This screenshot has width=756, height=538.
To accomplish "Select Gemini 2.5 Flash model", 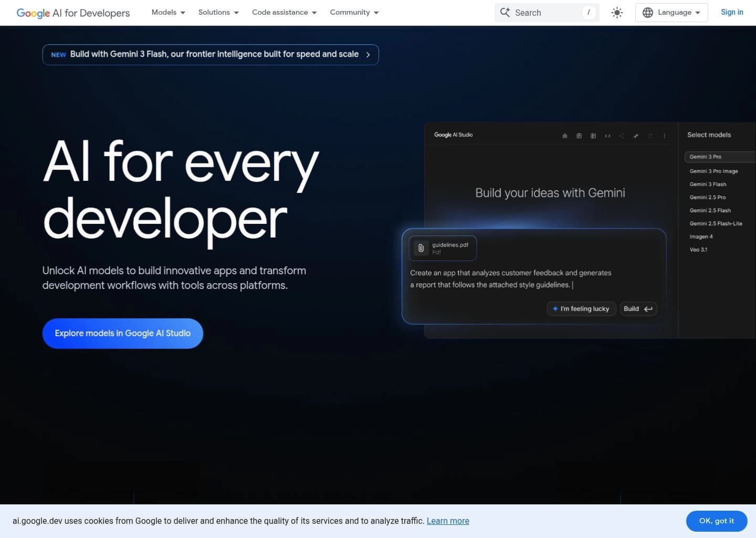I will click(x=710, y=211).
